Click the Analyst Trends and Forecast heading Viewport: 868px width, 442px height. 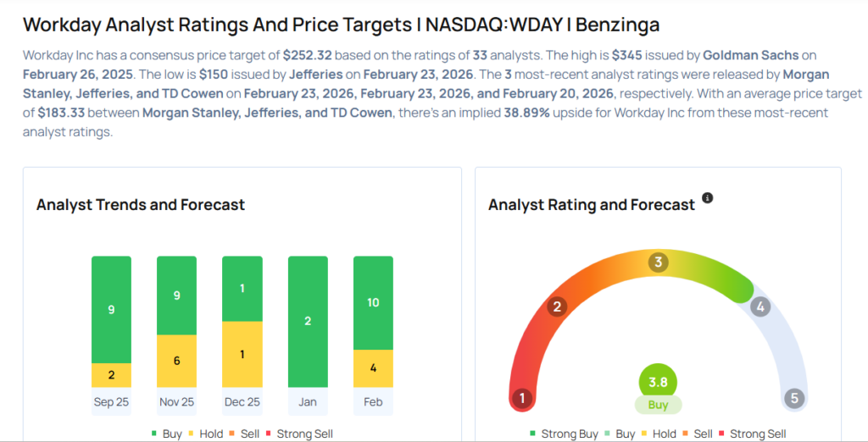(x=141, y=205)
